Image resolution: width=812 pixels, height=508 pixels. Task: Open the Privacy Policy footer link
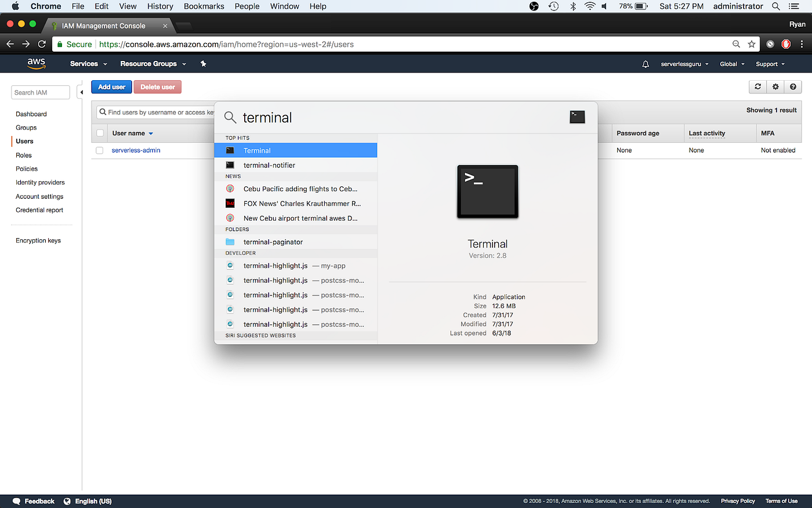[738, 501]
